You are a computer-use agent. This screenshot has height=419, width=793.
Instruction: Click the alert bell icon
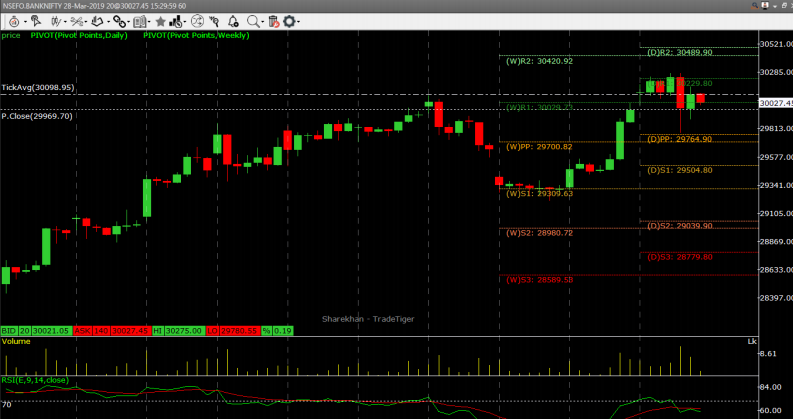[x=233, y=22]
